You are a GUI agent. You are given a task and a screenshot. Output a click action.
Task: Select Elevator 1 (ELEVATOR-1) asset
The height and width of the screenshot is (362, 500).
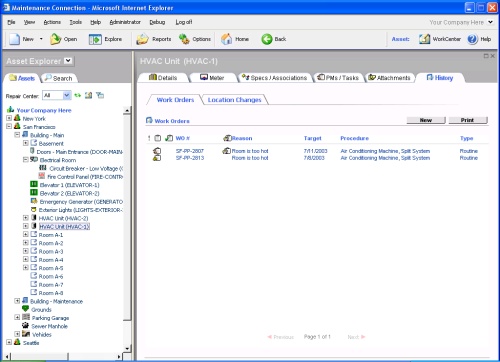point(69,185)
